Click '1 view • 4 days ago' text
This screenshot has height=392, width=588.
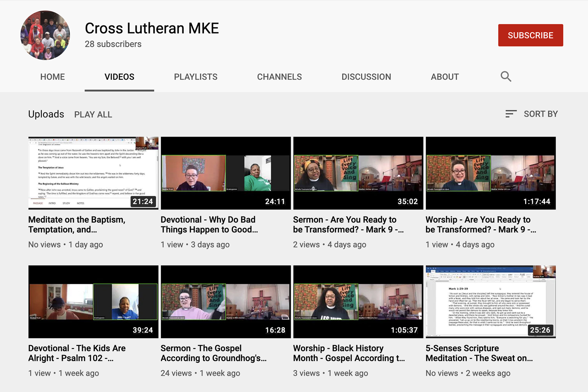[460, 245]
